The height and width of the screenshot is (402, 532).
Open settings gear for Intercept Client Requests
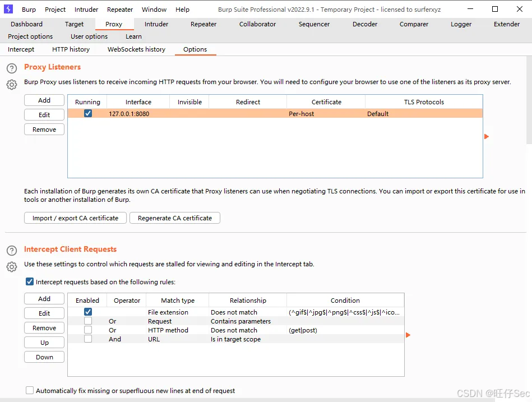[x=12, y=267]
